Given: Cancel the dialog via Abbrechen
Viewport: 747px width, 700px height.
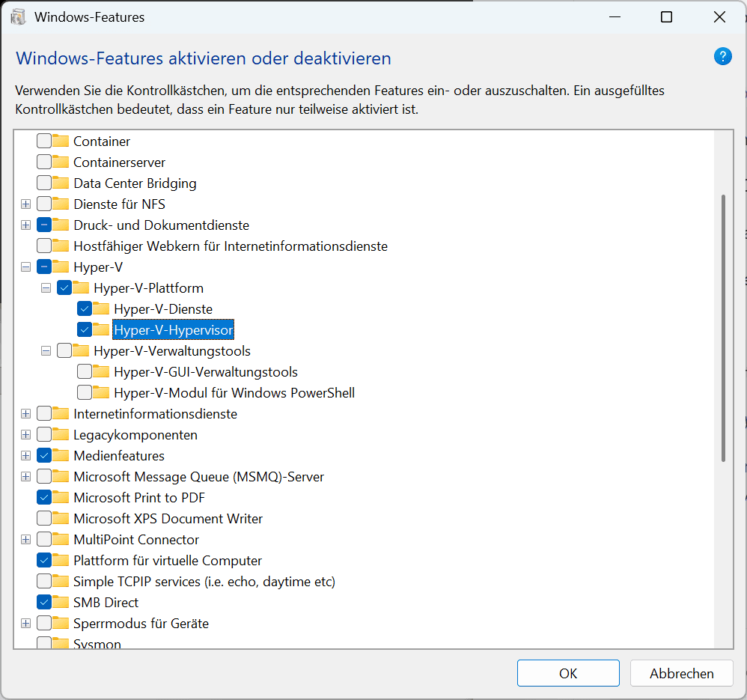Looking at the screenshot, I should coord(681,673).
